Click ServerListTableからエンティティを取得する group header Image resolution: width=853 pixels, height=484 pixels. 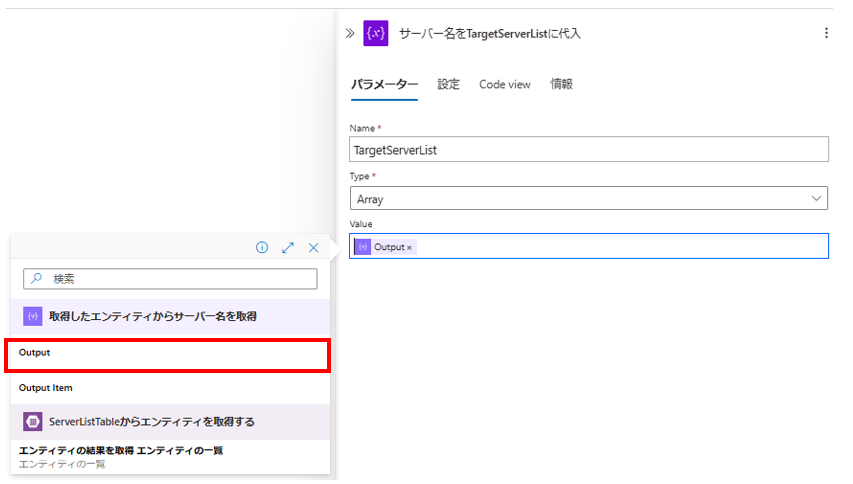[x=170, y=421]
